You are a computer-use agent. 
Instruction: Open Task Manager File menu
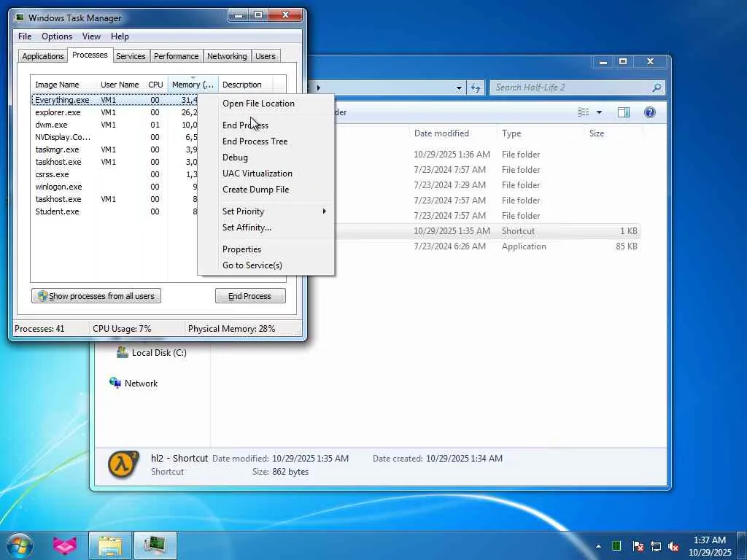coord(25,36)
